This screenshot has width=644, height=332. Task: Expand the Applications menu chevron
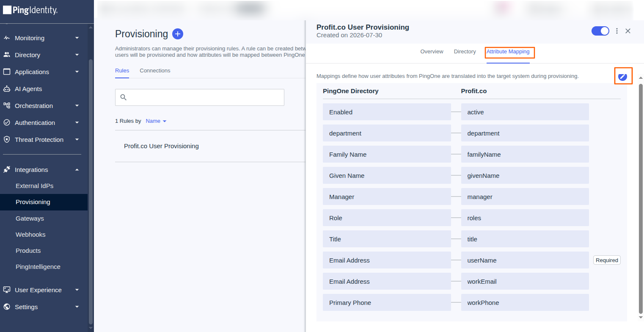click(x=77, y=72)
